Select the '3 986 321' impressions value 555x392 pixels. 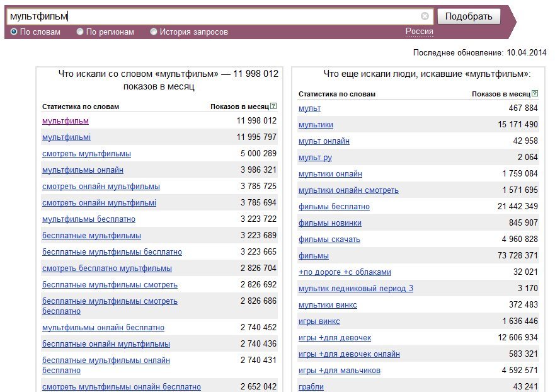click(258, 170)
